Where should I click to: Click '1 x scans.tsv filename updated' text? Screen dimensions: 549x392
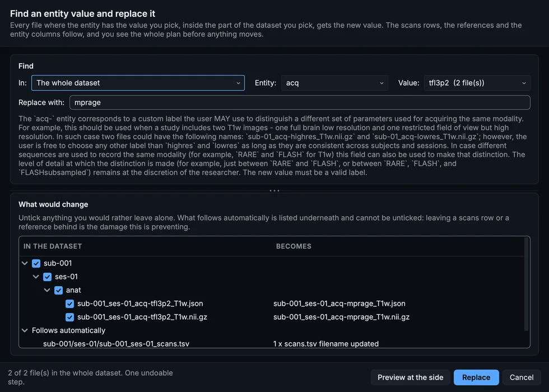tap(326, 344)
